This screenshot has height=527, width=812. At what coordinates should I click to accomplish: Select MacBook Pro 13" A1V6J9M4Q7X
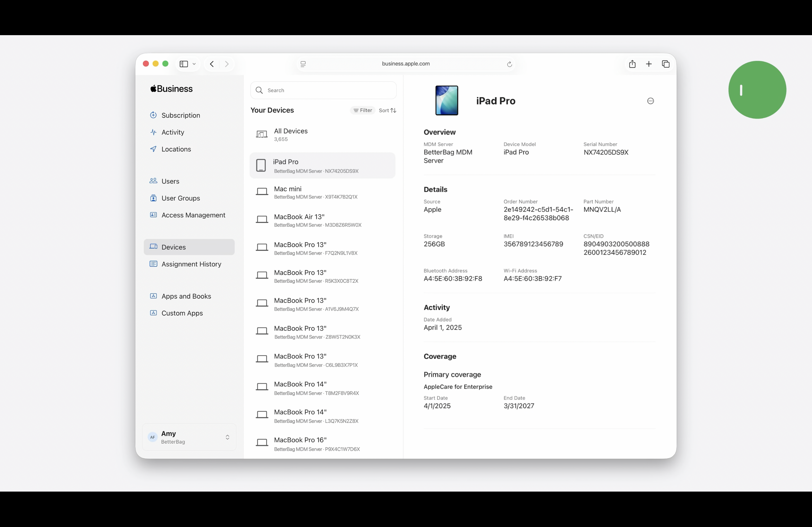pyautogui.click(x=322, y=304)
